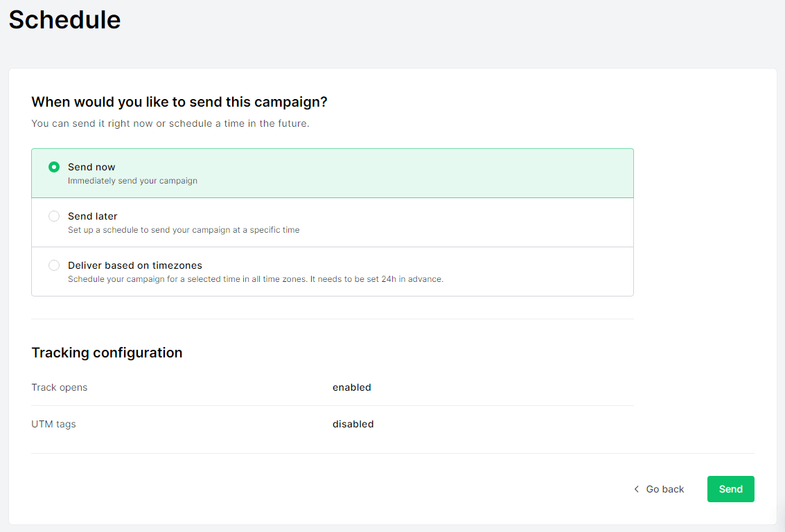Click the "Go back" link text
Viewport: 785px width, 532px height.
(664, 489)
